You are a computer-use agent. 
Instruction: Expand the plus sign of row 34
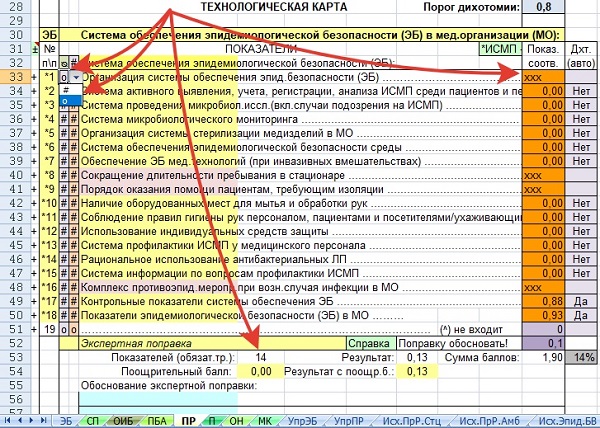(34, 91)
